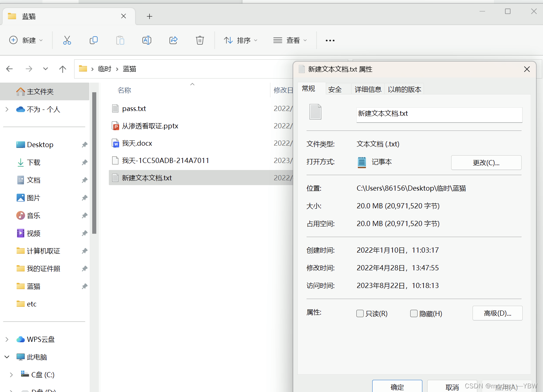Switch to the 以前的版本 tab
Image resolution: width=543 pixels, height=392 pixels.
[x=404, y=89]
